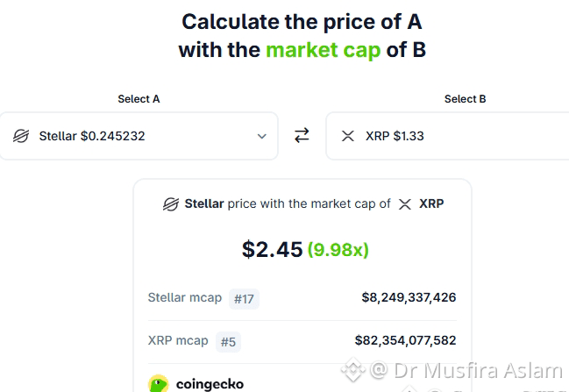Click the @ Dr Musfira Aslam watermark

click(x=466, y=371)
